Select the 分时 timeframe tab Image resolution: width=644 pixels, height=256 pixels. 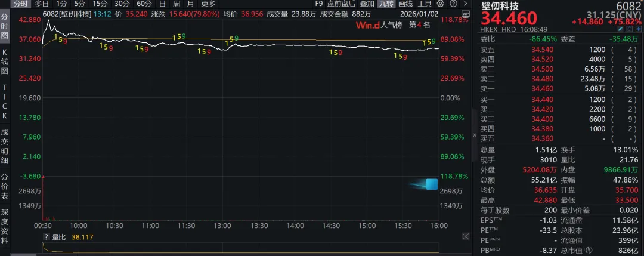[20, 4]
